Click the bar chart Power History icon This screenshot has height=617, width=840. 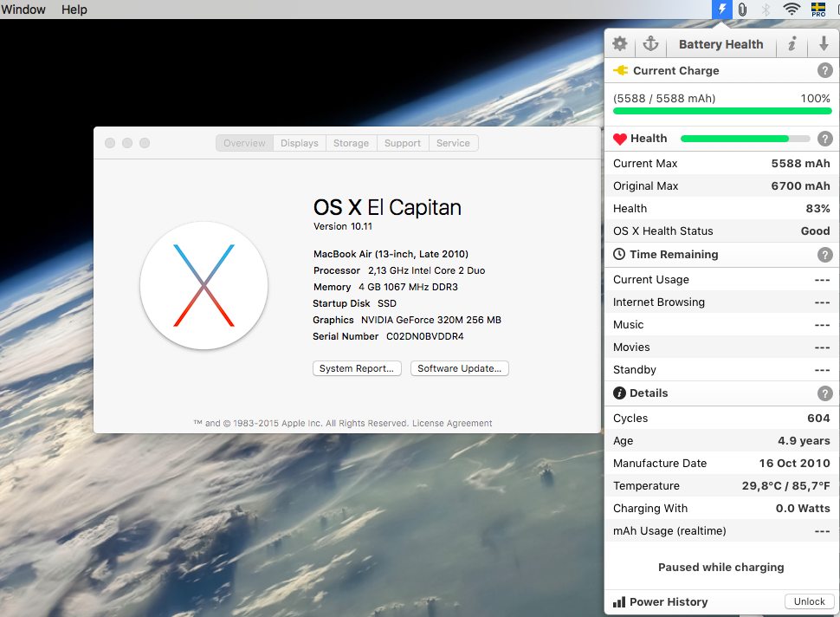pyautogui.click(x=619, y=602)
